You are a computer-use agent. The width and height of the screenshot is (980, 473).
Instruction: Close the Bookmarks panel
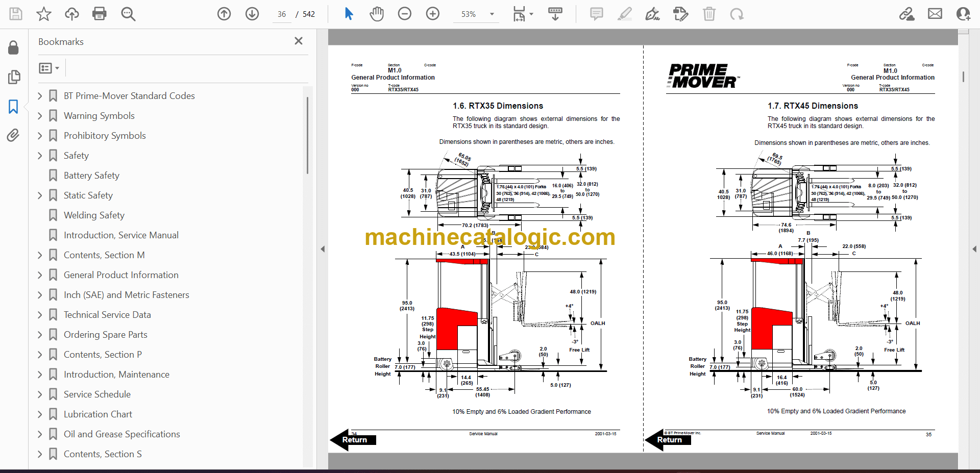299,41
